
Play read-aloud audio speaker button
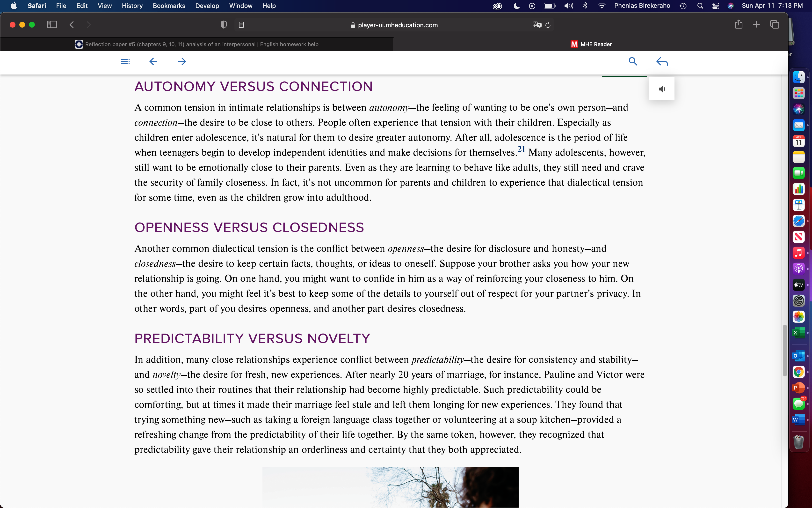click(x=662, y=89)
